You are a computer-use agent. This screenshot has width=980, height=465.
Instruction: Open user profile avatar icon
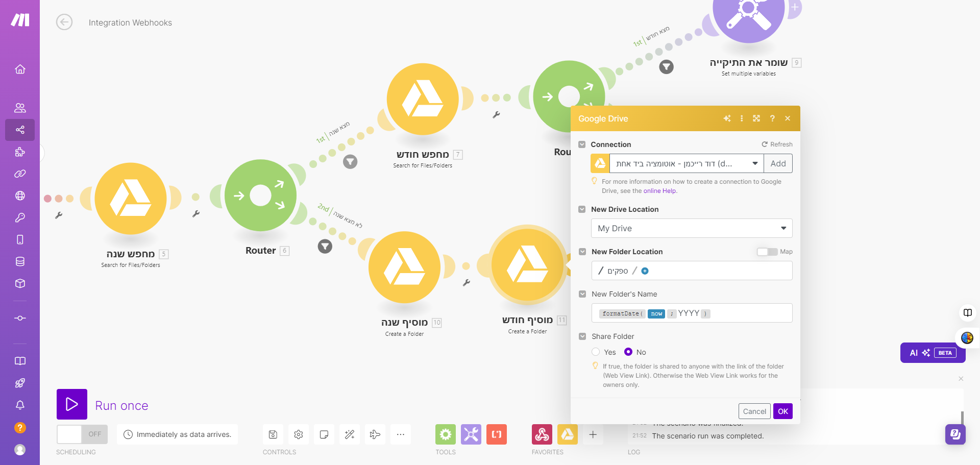coord(20,450)
